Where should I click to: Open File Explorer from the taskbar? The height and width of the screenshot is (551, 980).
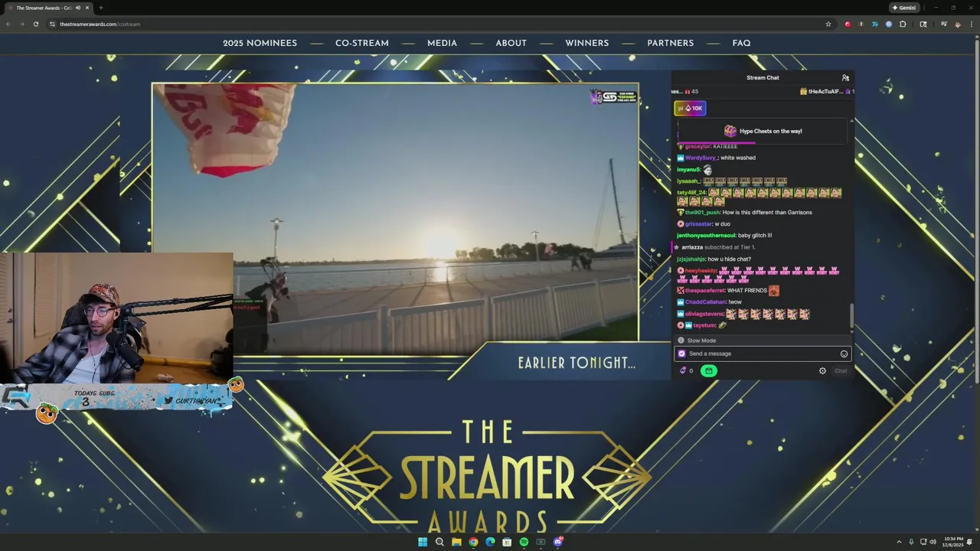pos(456,542)
